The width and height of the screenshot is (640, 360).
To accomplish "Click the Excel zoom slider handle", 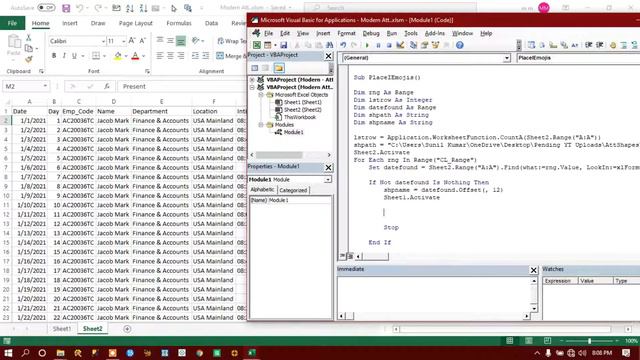I will pos(589,341).
